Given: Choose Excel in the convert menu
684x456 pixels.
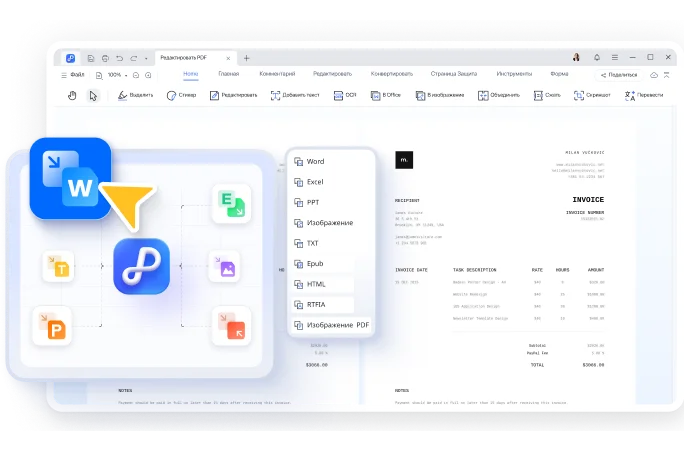Looking at the screenshot, I should point(308,182).
